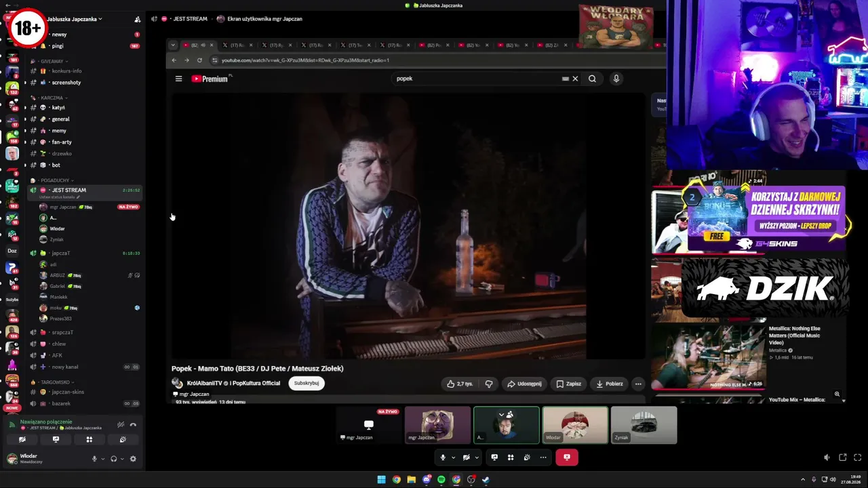Open call bar camera options arrow

point(476,457)
